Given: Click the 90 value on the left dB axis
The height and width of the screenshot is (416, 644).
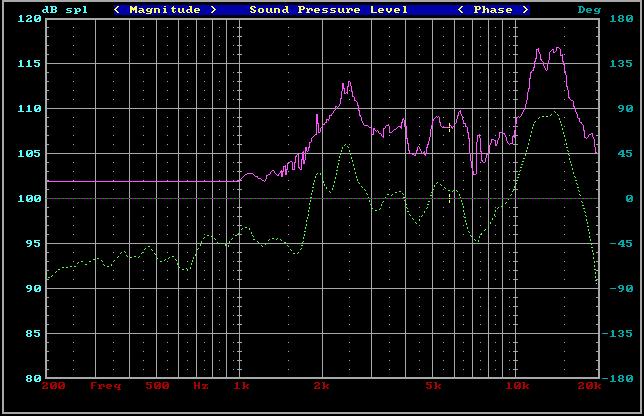Looking at the screenshot, I should pos(34,289).
